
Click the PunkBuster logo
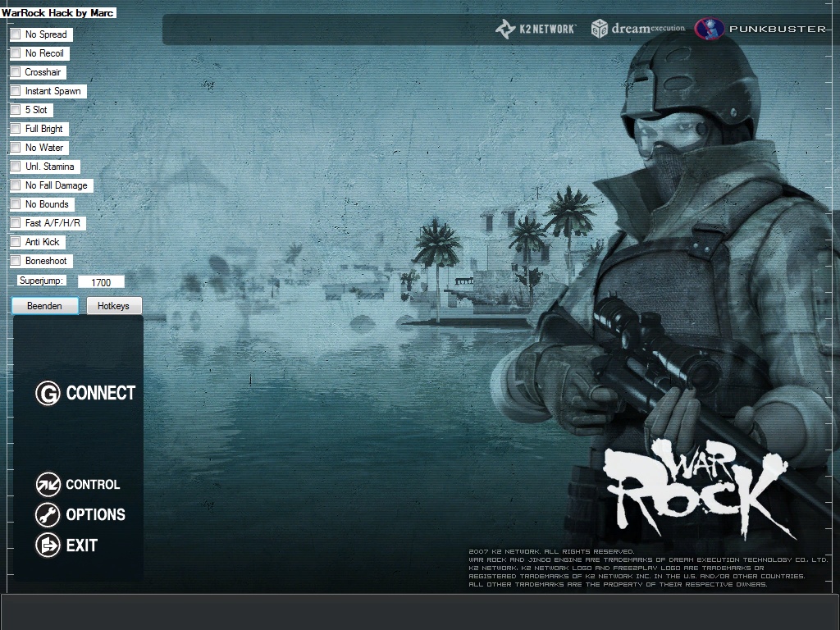point(760,29)
